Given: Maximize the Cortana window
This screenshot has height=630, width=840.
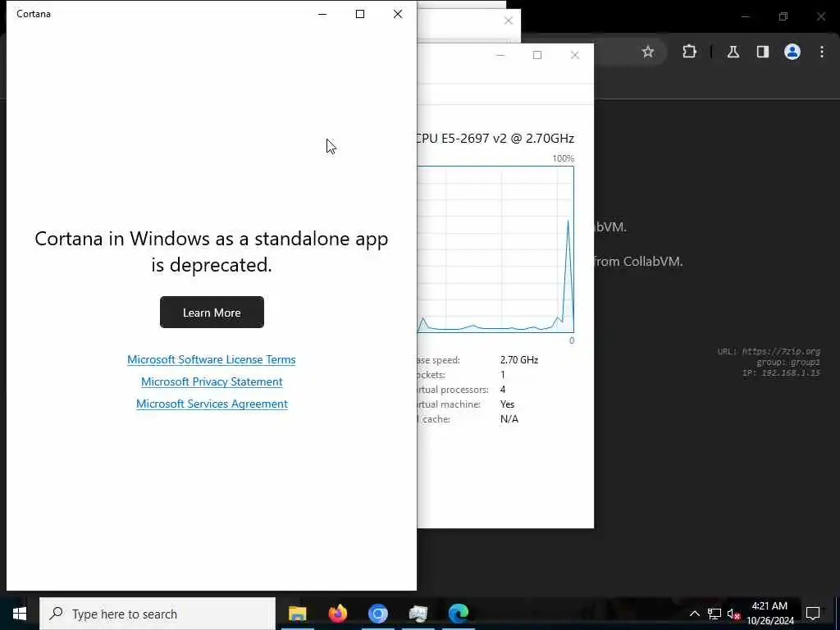Looking at the screenshot, I should (x=360, y=14).
